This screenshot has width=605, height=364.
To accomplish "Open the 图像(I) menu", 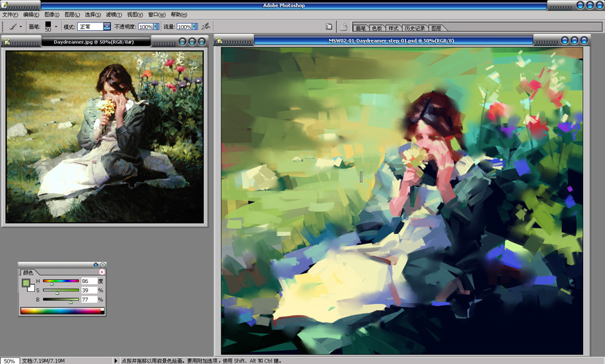I will (51, 15).
